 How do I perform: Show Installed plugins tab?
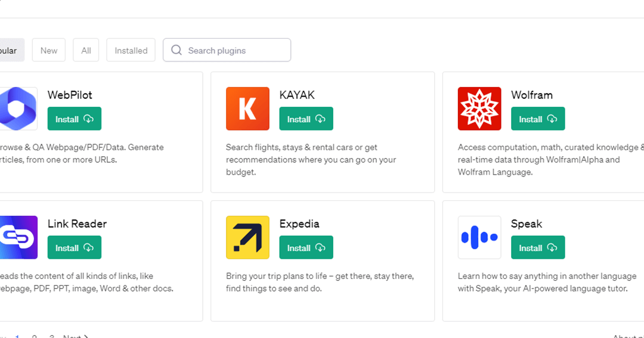131,50
